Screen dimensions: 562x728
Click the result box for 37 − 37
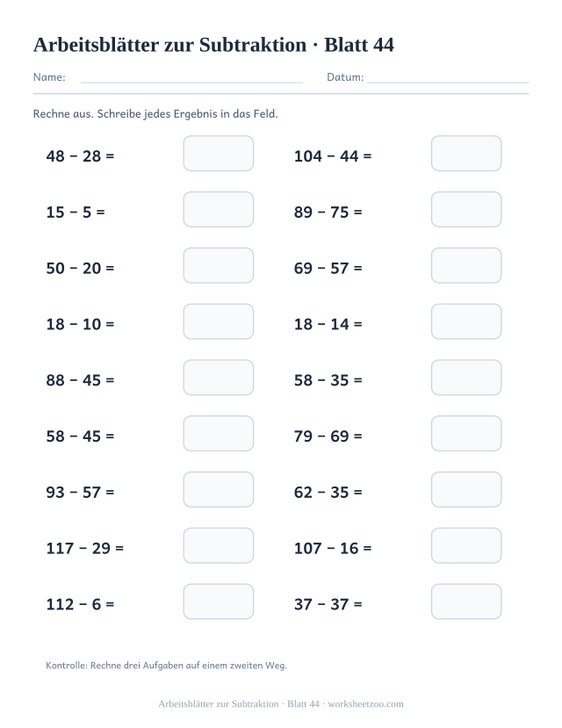pos(466,602)
